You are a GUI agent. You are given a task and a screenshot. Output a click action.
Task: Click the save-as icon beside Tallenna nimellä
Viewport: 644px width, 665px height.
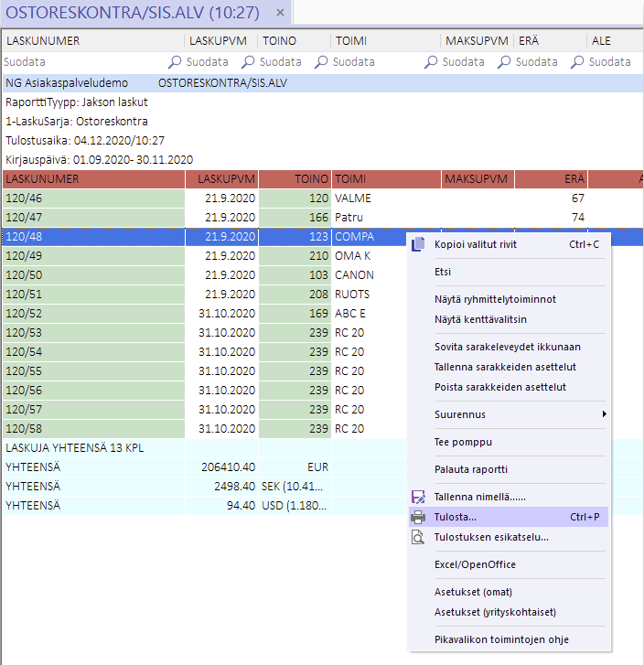coord(419,497)
